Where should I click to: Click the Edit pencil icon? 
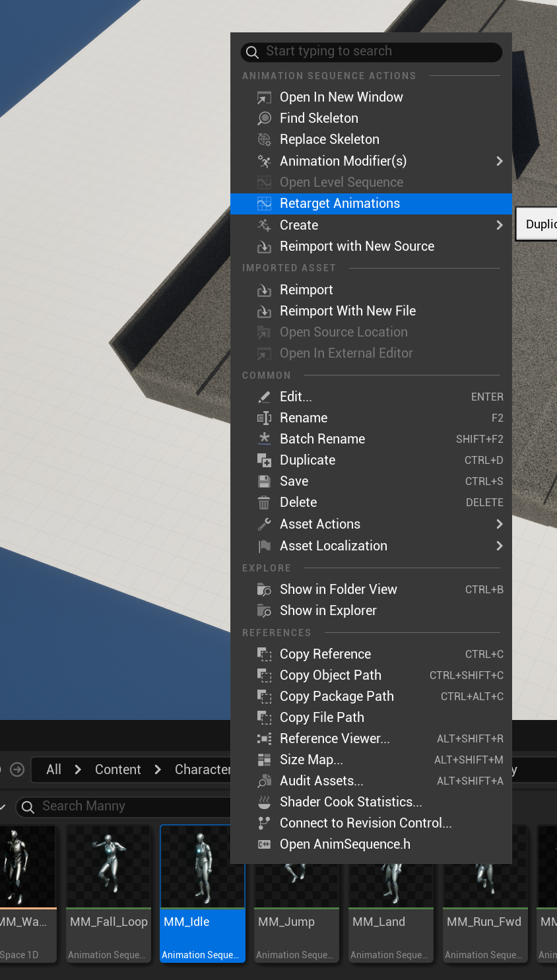point(264,397)
